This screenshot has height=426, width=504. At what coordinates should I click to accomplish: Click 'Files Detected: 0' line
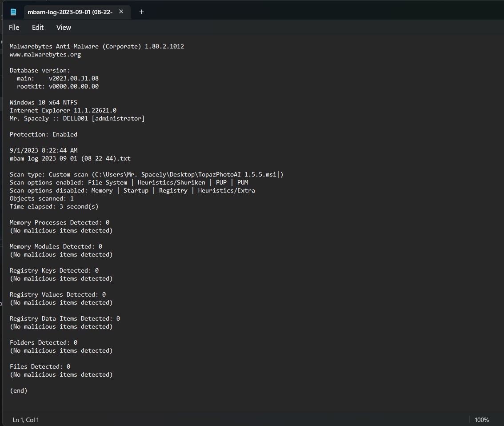point(40,366)
